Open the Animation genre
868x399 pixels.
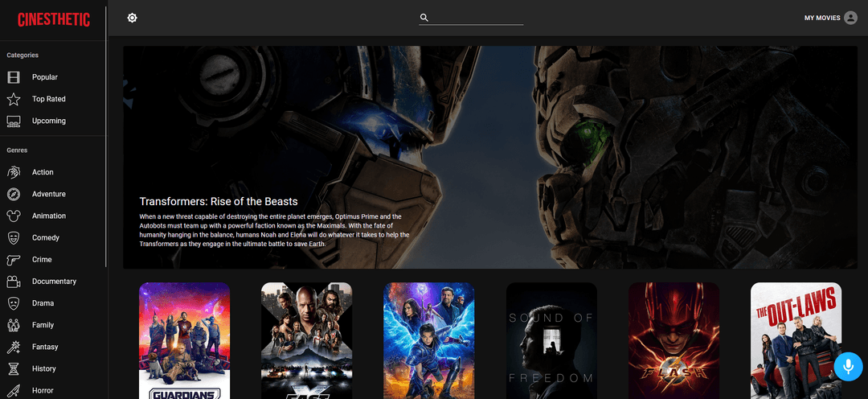[48, 216]
